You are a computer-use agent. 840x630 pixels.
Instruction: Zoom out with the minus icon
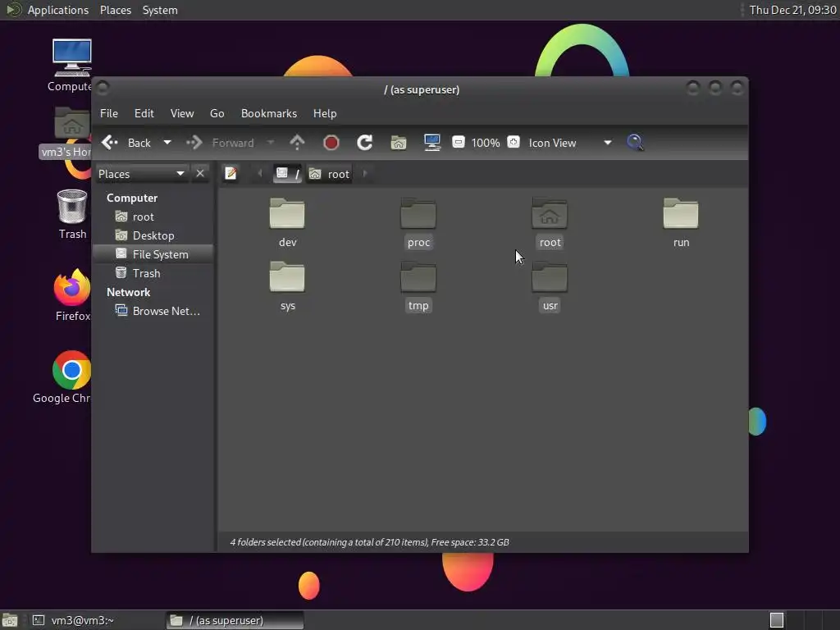pos(458,142)
